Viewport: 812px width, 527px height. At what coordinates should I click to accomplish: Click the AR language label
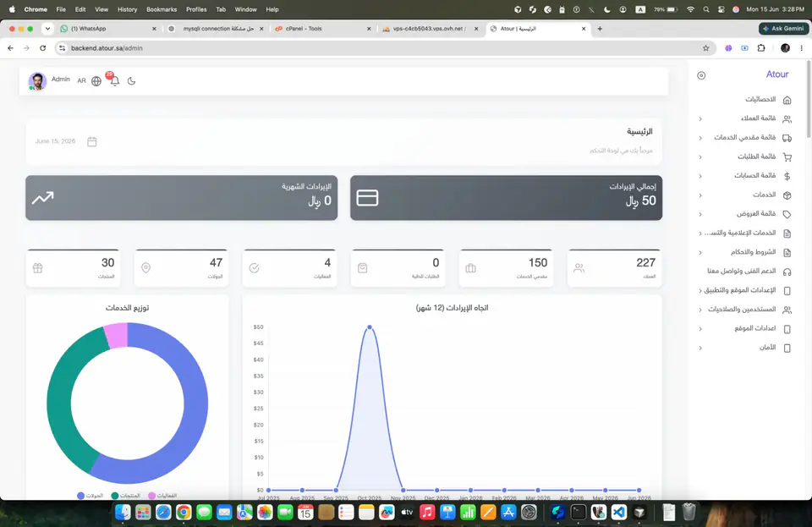click(x=81, y=80)
